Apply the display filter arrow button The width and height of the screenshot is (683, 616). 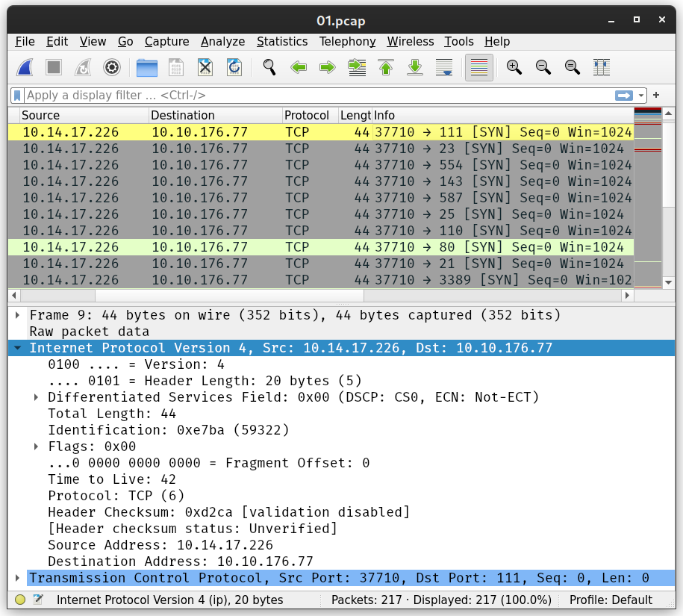tap(623, 96)
